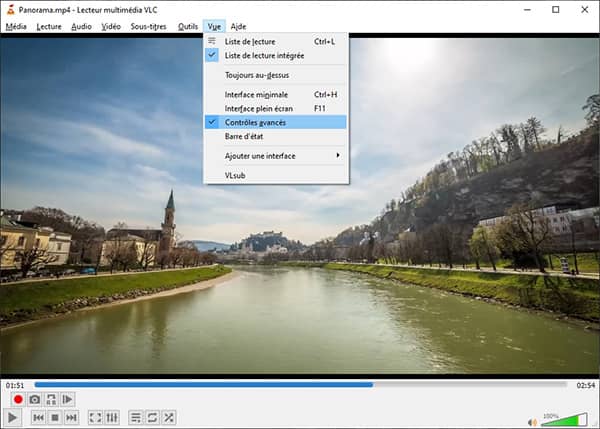Advance frame by frame
This screenshot has height=429, width=600.
coord(67,400)
